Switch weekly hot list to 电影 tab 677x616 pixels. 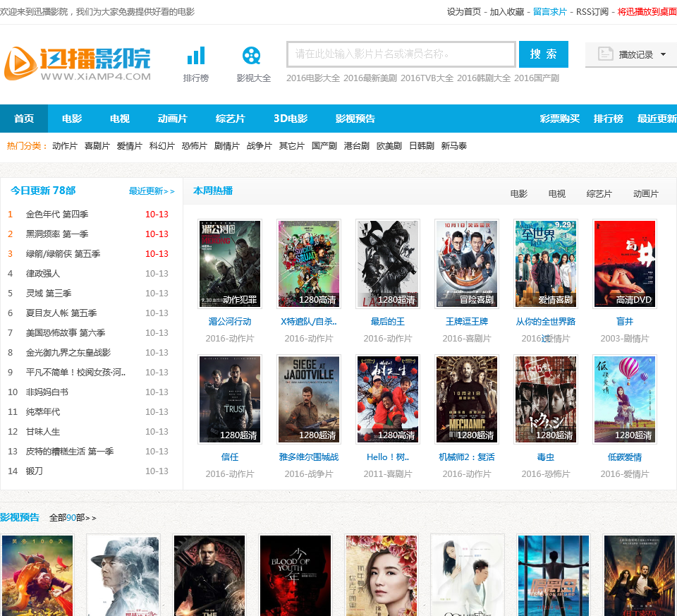point(518,194)
